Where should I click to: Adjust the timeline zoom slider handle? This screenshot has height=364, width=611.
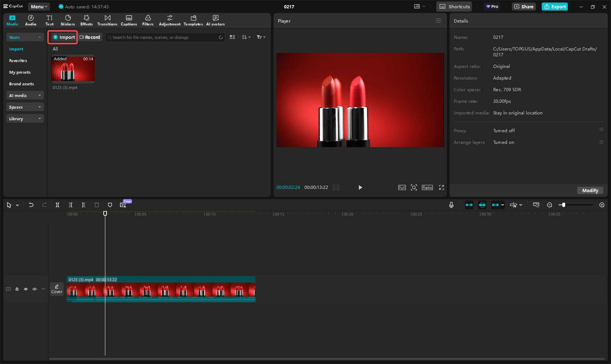[x=563, y=205]
